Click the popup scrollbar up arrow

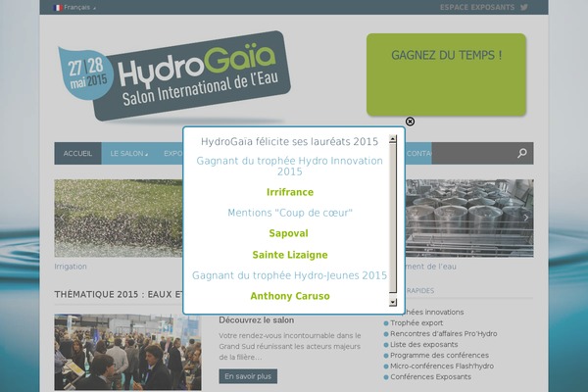[393, 139]
